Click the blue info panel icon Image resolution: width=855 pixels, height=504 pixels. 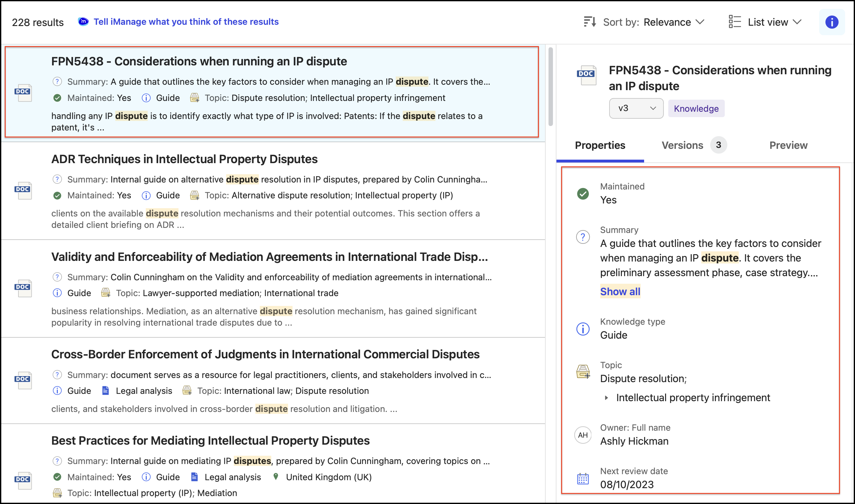[831, 22]
